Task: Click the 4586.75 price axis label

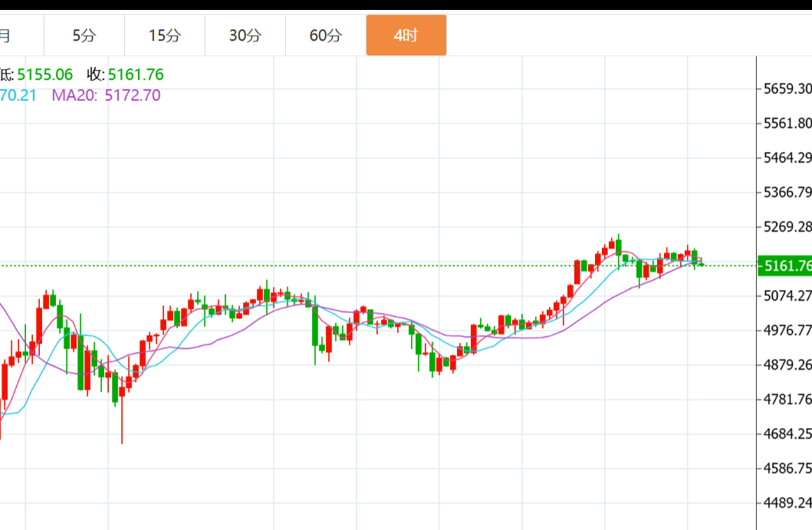Action: pyautogui.click(x=787, y=469)
